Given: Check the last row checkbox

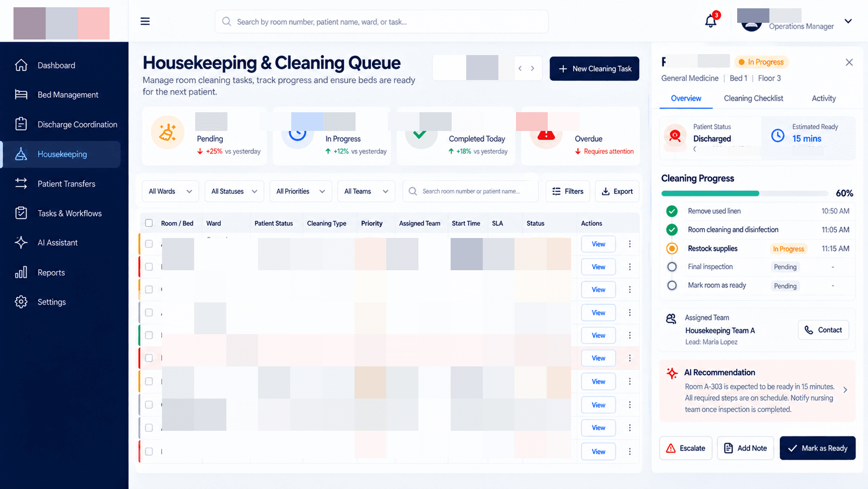Looking at the screenshot, I should 149,452.
